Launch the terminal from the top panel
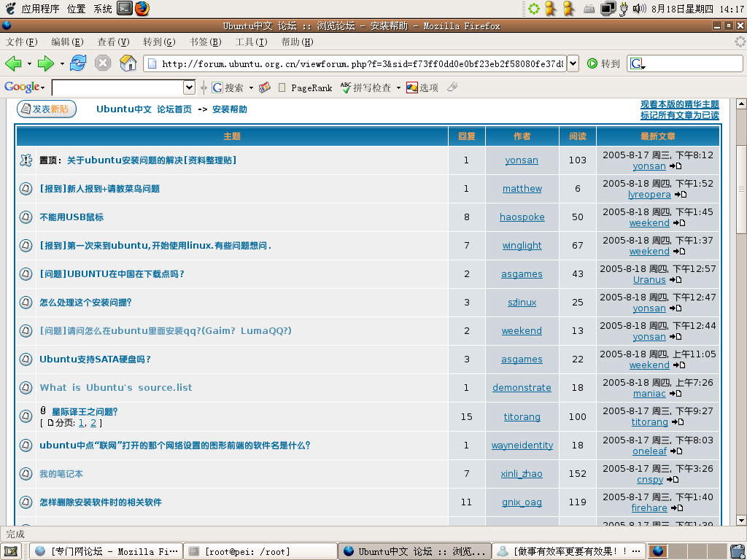Image resolution: width=747 pixels, height=560 pixels. pyautogui.click(x=124, y=9)
